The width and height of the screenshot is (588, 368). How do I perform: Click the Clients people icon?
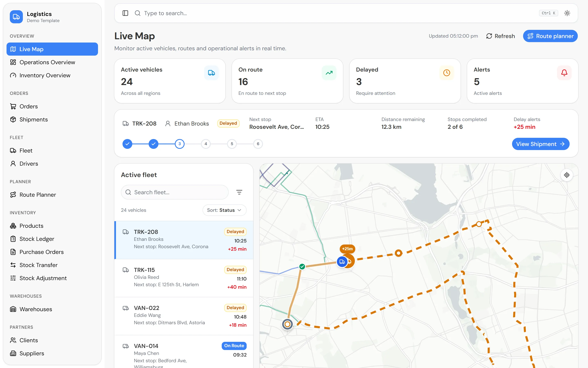(x=13, y=340)
